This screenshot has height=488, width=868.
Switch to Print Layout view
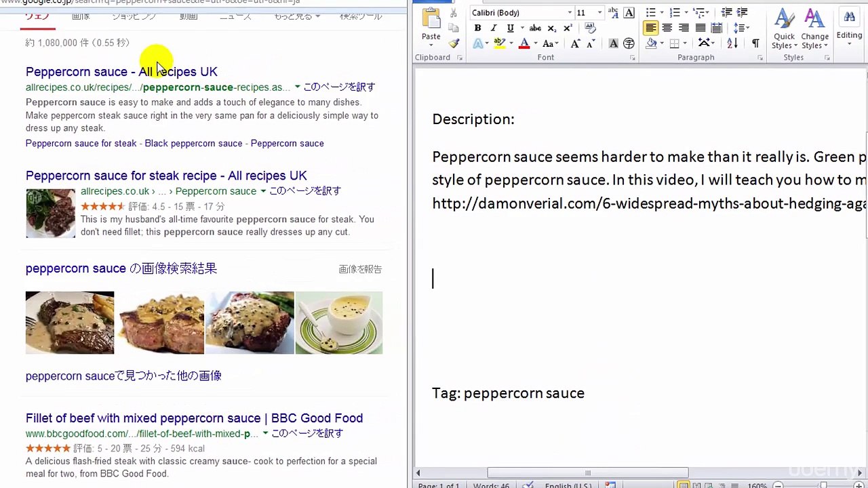pyautogui.click(x=684, y=486)
